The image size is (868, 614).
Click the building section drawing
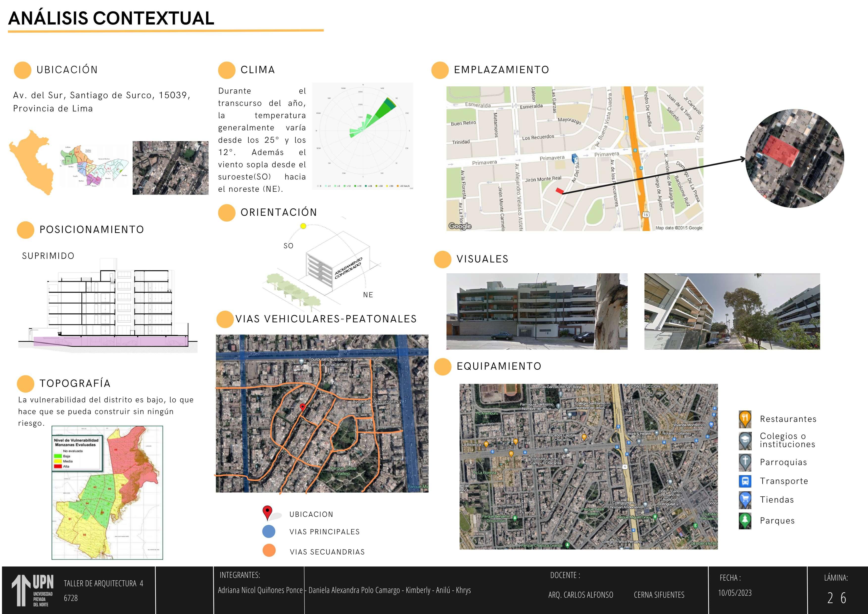click(110, 305)
